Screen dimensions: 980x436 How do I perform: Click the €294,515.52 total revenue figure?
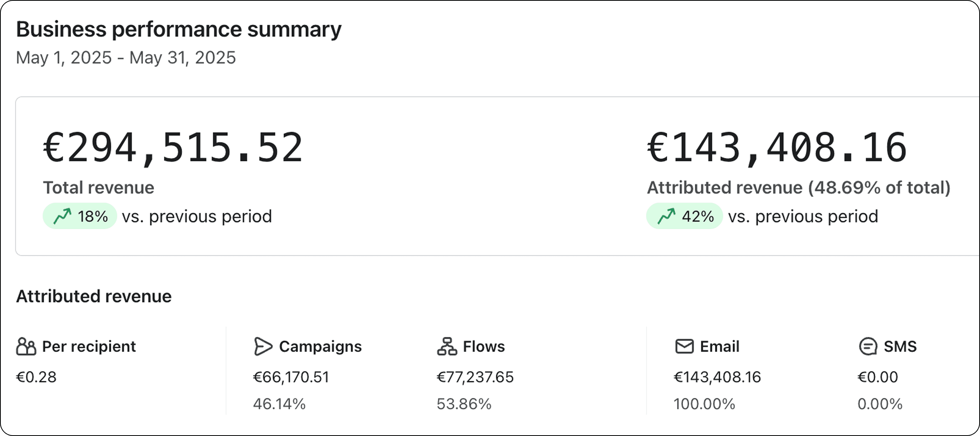[x=173, y=148]
